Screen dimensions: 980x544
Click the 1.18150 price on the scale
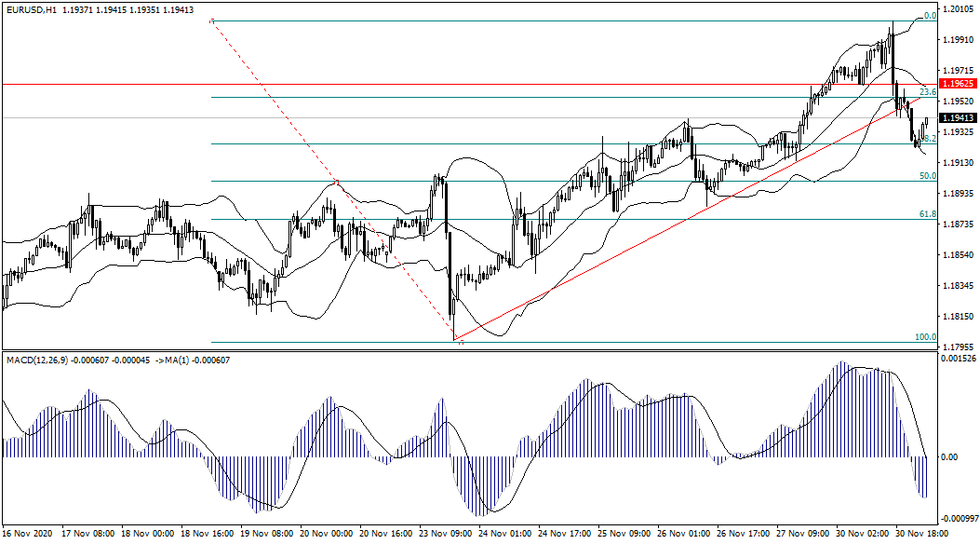click(x=959, y=317)
